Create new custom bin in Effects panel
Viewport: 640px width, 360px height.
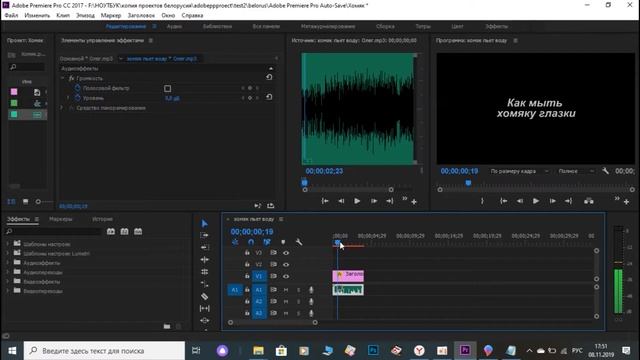click(167, 326)
